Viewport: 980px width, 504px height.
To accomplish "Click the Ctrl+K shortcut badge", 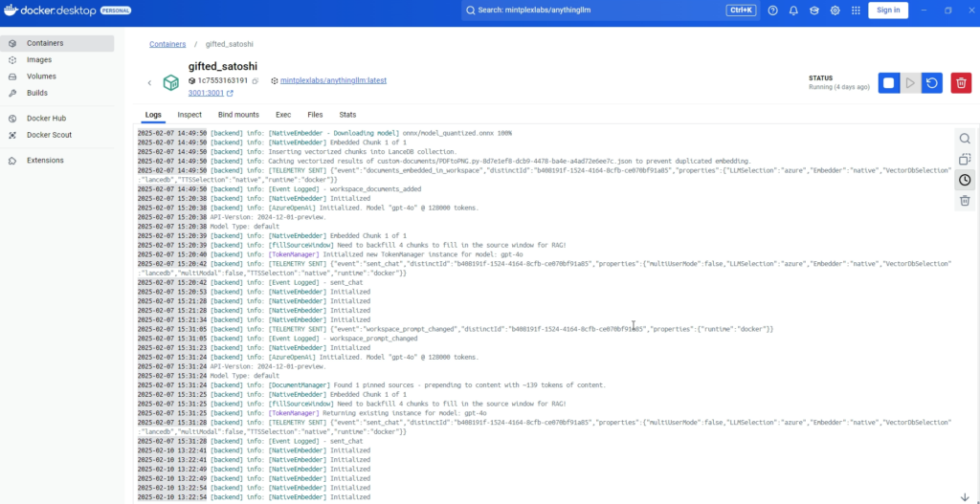I will [740, 10].
